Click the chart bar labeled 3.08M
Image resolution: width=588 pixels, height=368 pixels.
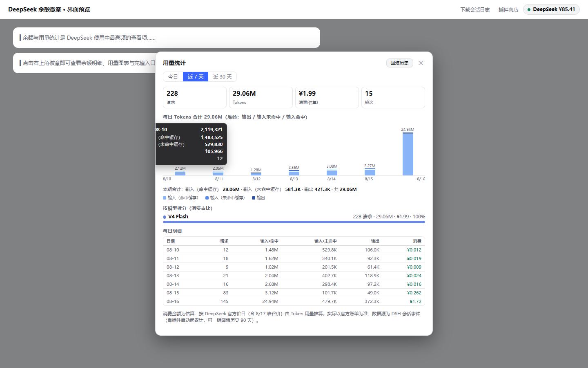[332, 172]
